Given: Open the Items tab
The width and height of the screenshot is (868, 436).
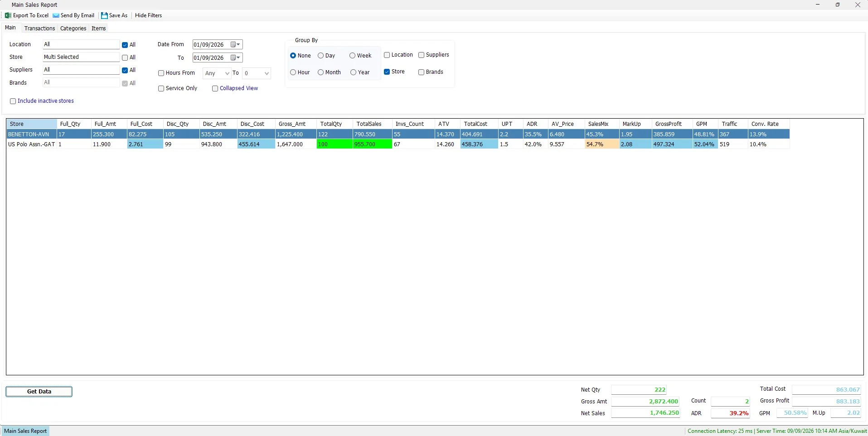Looking at the screenshot, I should coord(98,28).
